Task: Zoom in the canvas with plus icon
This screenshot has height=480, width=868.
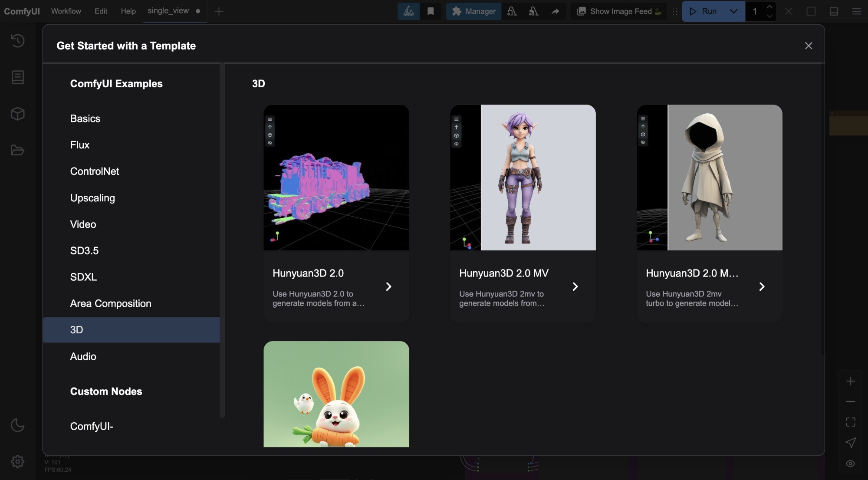Action: pyautogui.click(x=851, y=381)
